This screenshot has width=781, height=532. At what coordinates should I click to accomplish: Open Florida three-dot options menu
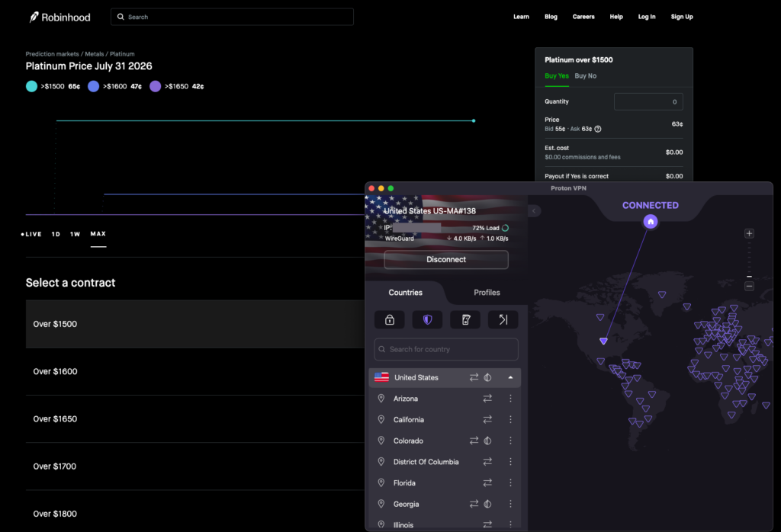click(x=510, y=482)
